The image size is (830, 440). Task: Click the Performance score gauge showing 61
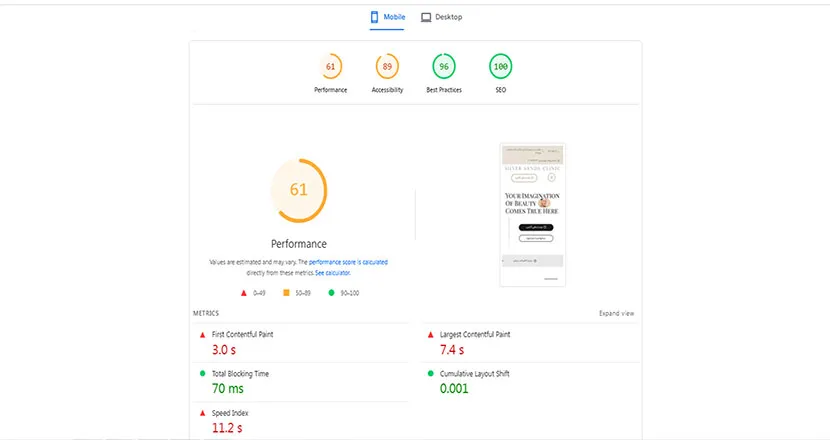coord(330,68)
